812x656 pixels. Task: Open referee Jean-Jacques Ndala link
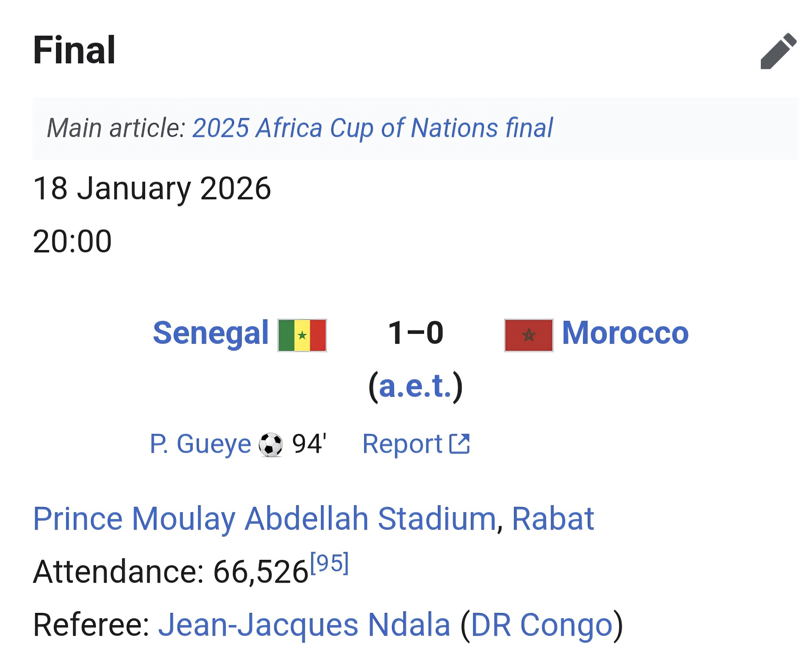click(304, 625)
